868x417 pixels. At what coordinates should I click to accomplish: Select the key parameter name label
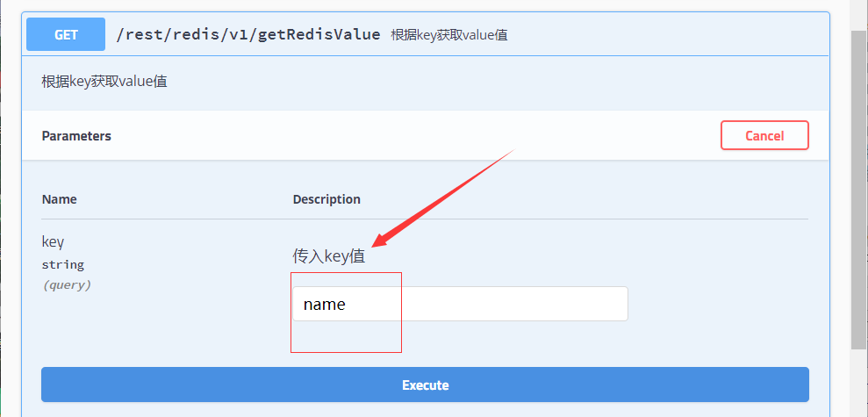[53, 241]
